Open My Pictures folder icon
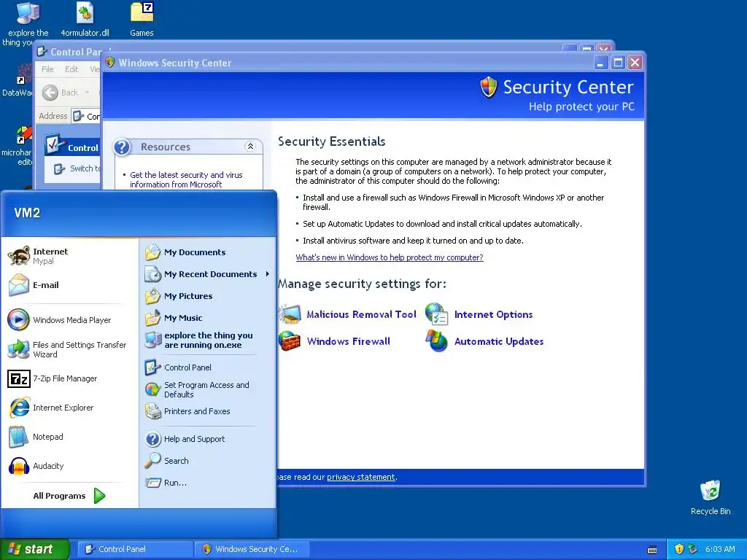Image resolution: width=747 pixels, height=560 pixels. pos(153,296)
